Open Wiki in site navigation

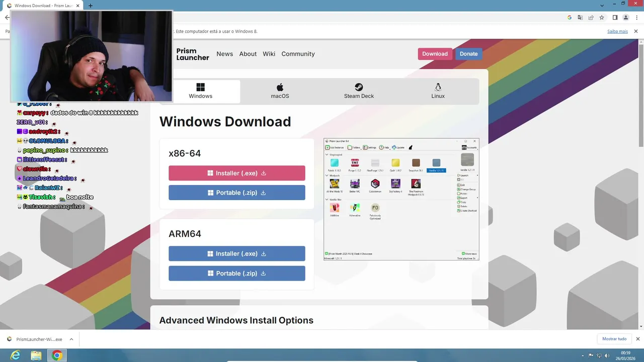tap(269, 54)
